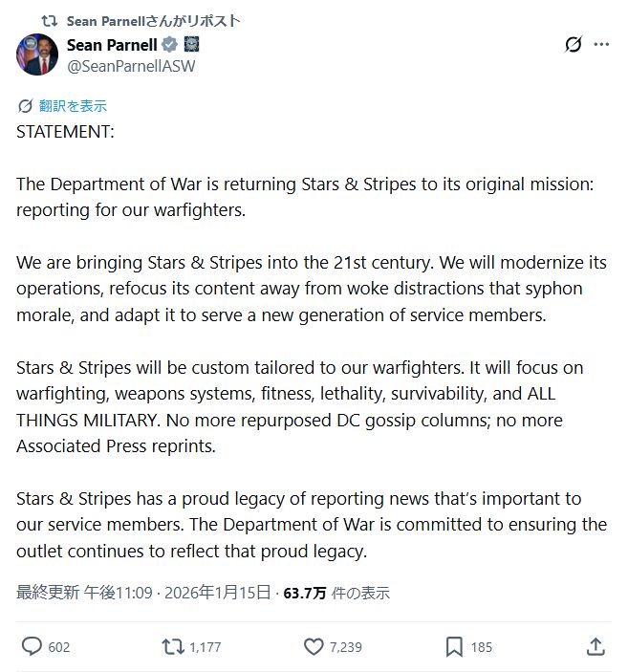Image resolution: width=628 pixels, height=672 pixels.
Task: Open Sean Parnell's profile via display name
Action: click(x=110, y=45)
